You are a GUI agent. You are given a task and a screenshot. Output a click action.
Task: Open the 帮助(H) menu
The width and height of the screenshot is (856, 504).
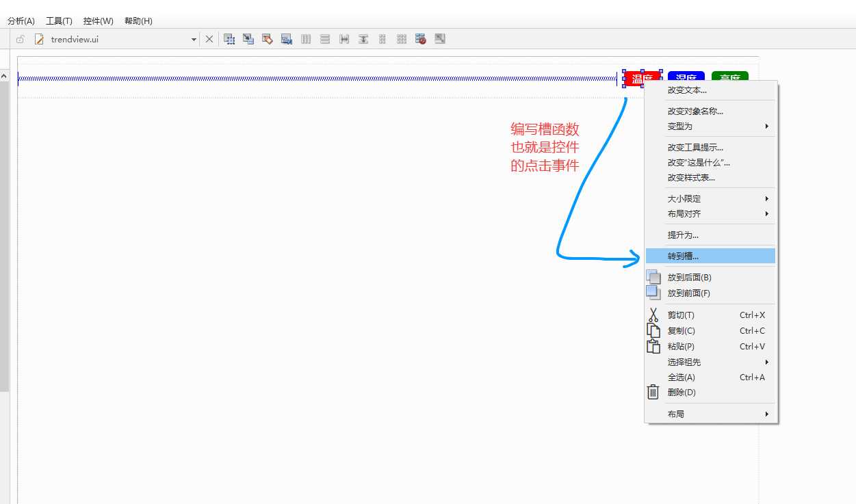click(138, 21)
